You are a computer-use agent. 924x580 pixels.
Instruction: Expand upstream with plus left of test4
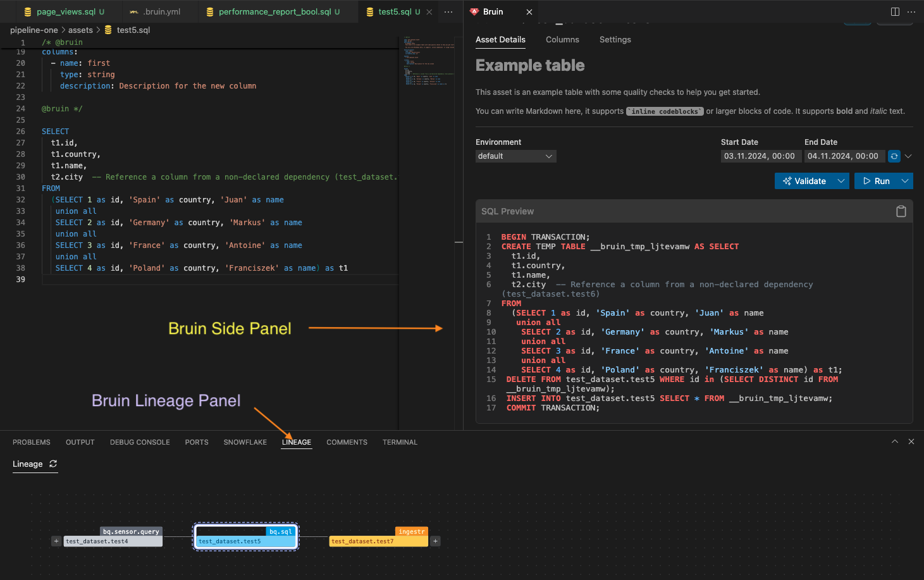tap(56, 541)
